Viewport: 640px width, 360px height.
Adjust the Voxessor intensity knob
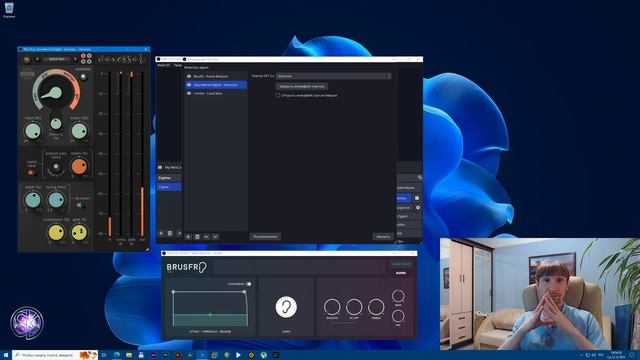[x=56, y=124]
